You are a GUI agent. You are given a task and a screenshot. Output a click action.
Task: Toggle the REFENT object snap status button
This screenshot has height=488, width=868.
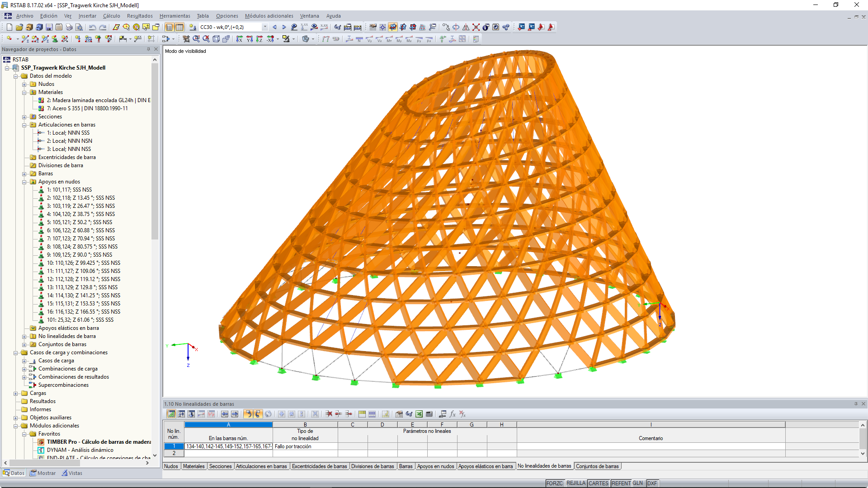(x=621, y=483)
